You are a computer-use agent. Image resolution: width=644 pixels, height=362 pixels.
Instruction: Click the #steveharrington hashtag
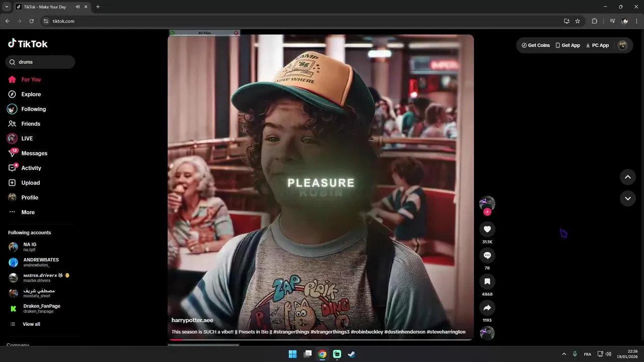(446, 332)
